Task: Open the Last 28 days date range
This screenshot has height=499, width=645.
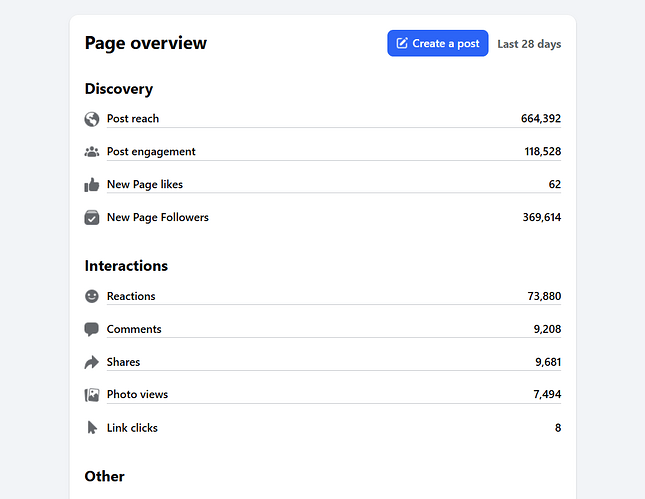Action: coord(529,44)
